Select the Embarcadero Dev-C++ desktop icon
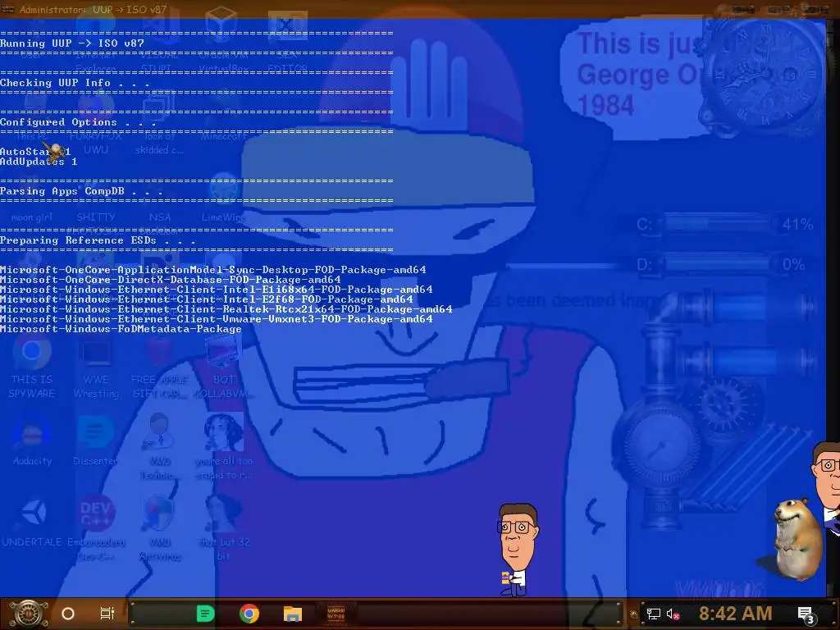 [96, 529]
